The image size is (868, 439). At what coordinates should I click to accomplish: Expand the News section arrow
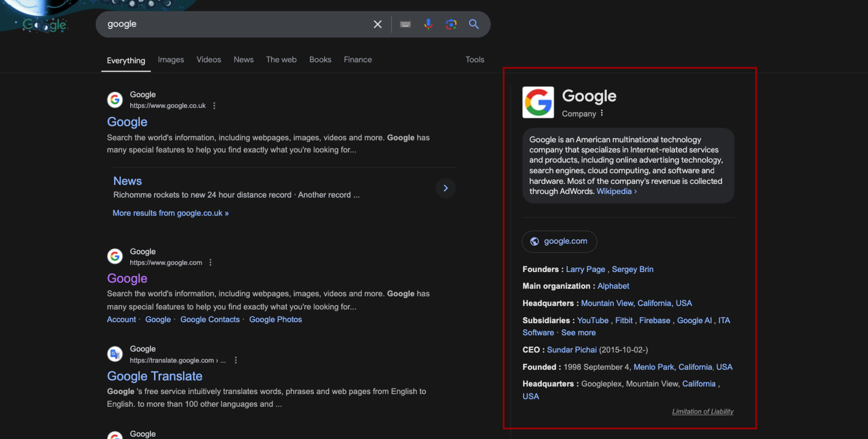point(445,188)
